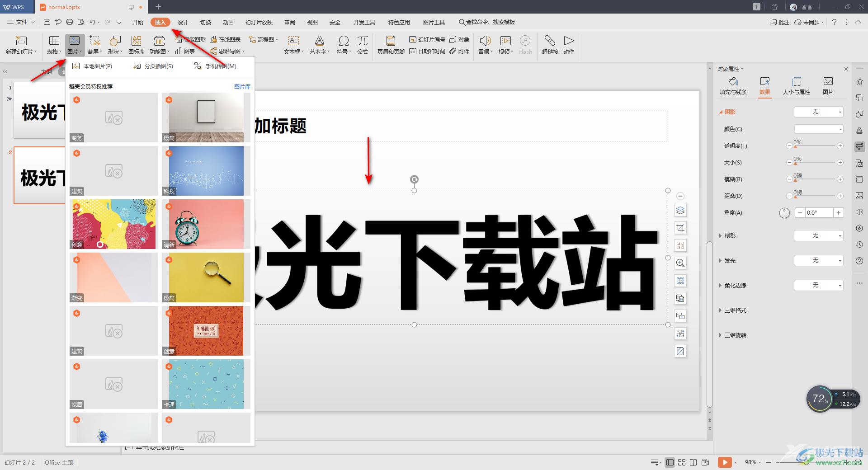Screen dimensions: 868x470
Task: Click the Chart (图表) button
Action: pyautogui.click(x=185, y=51)
